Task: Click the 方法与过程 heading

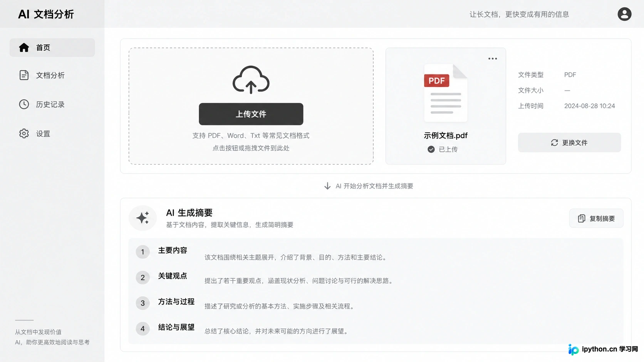Action: pos(176,302)
